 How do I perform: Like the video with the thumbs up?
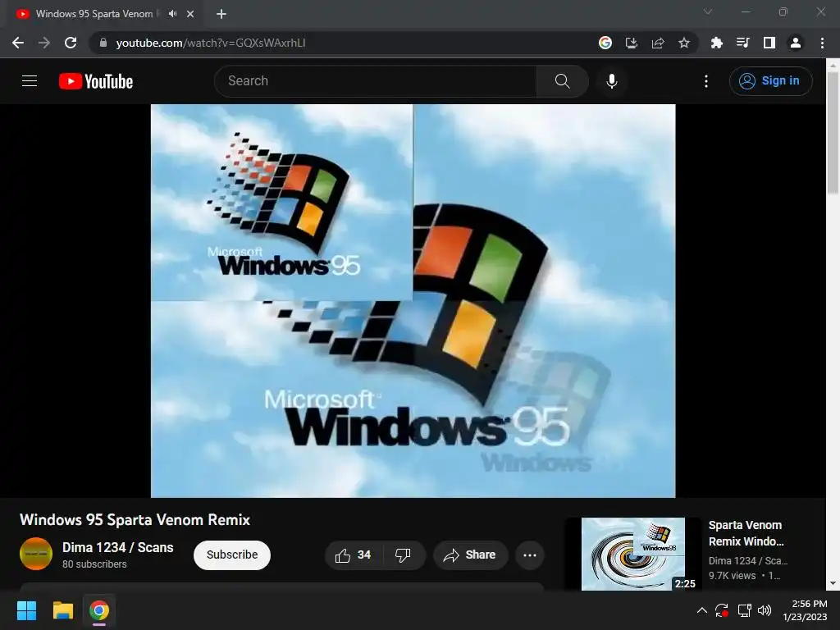(x=354, y=555)
